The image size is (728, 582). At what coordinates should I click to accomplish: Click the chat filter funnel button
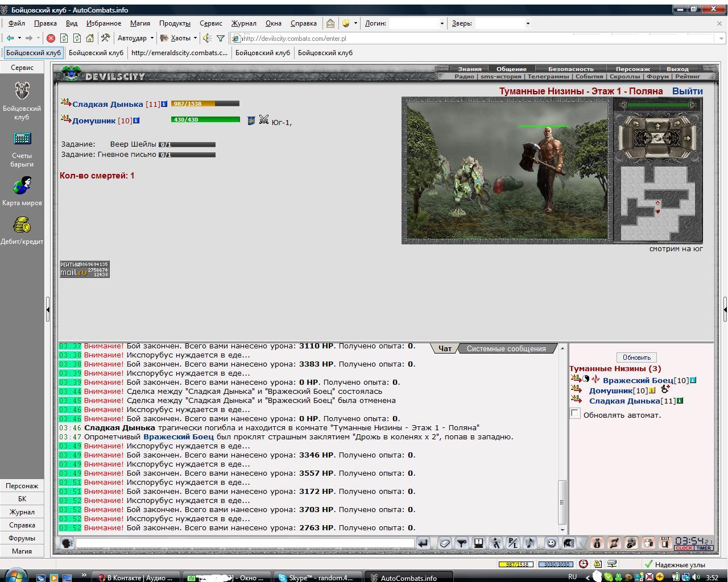[x=462, y=543]
